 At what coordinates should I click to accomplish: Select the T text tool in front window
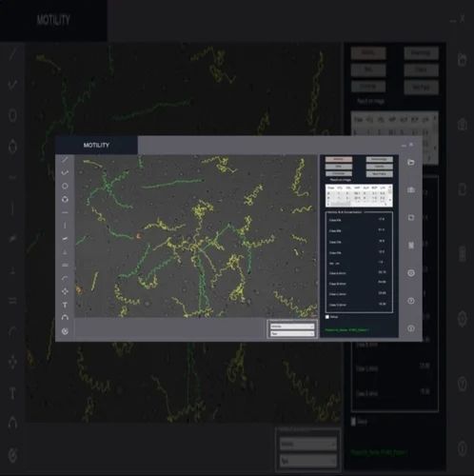tap(65, 305)
